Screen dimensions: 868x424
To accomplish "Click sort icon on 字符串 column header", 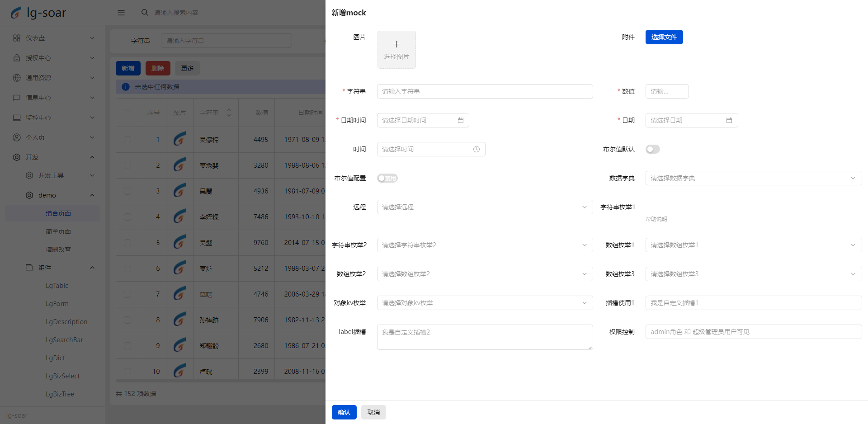I will coord(229,113).
